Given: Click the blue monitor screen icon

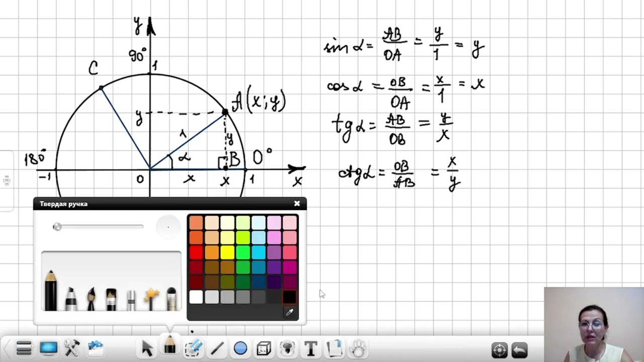Looking at the screenshot, I should coord(49,348).
